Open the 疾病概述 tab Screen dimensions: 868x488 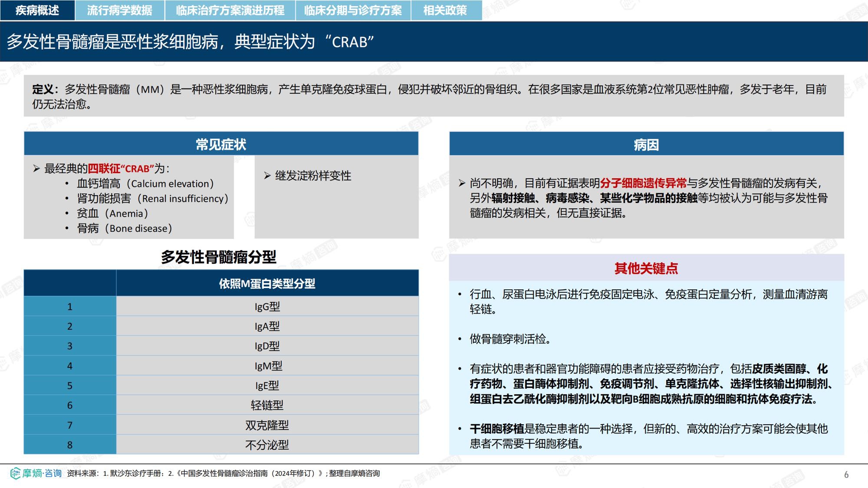click(x=37, y=10)
